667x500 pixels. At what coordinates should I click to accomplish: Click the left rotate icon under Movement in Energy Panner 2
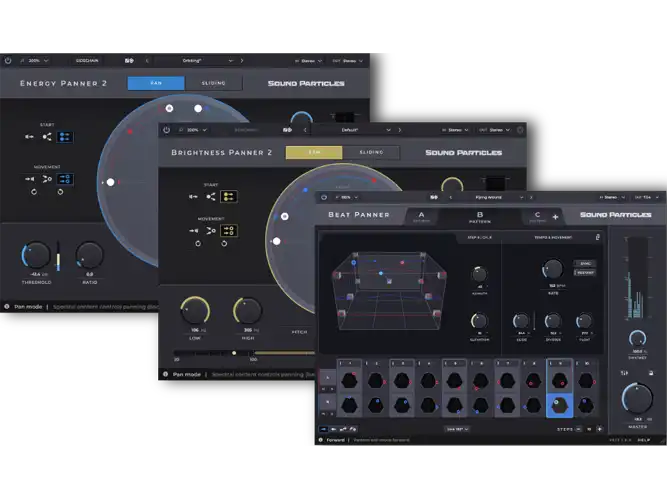34,192
